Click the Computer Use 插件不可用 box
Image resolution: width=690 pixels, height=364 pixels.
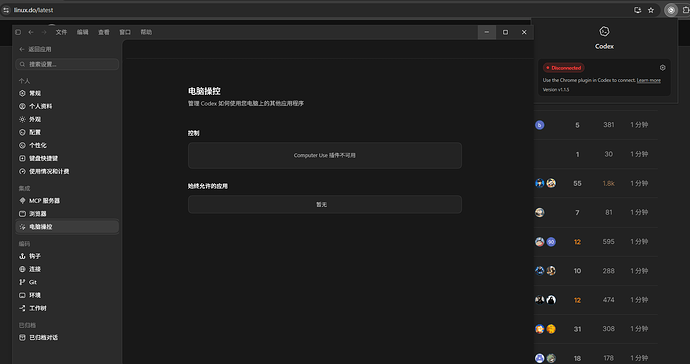tap(325, 155)
